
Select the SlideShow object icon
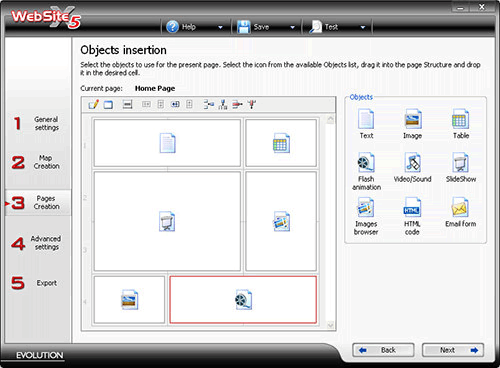coord(461,163)
